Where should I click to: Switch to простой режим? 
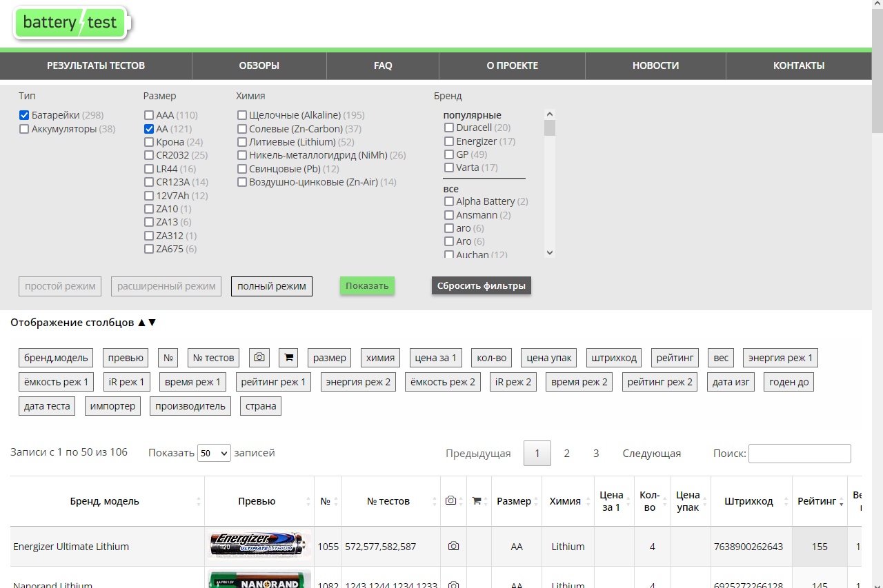[x=60, y=286]
